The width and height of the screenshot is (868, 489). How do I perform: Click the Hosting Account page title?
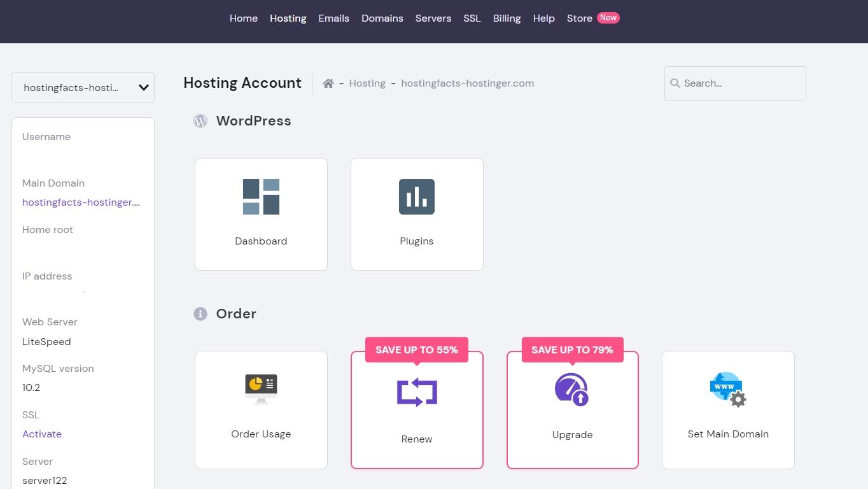point(242,83)
